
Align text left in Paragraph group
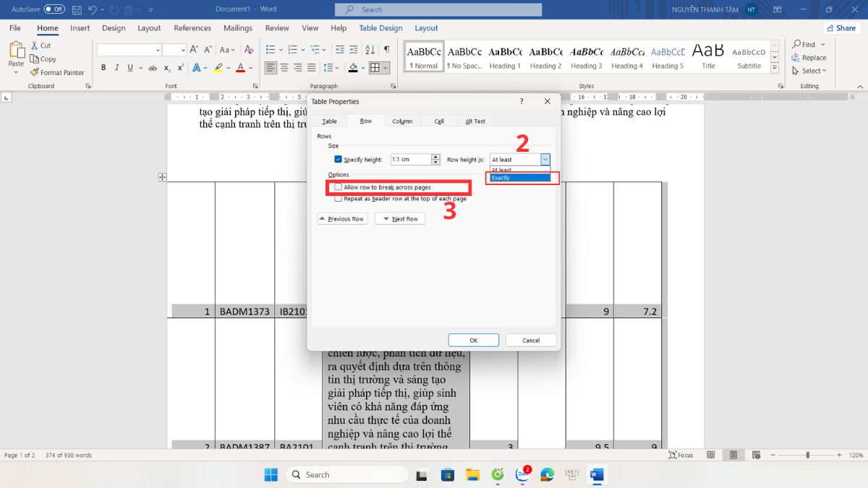271,68
